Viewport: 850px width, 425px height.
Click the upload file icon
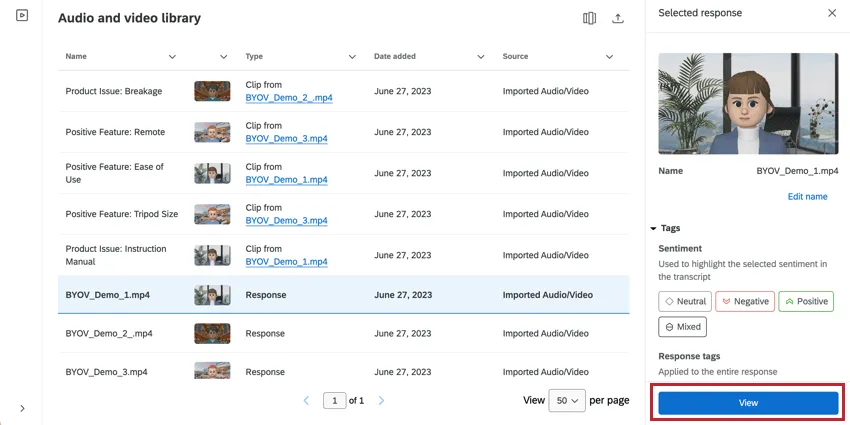point(618,19)
